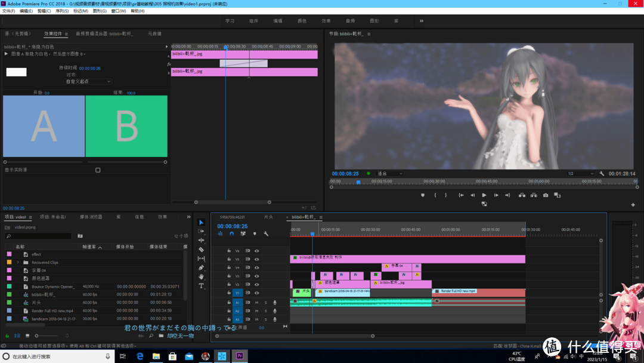Play the program monitor
644x363 pixels.
tap(484, 195)
